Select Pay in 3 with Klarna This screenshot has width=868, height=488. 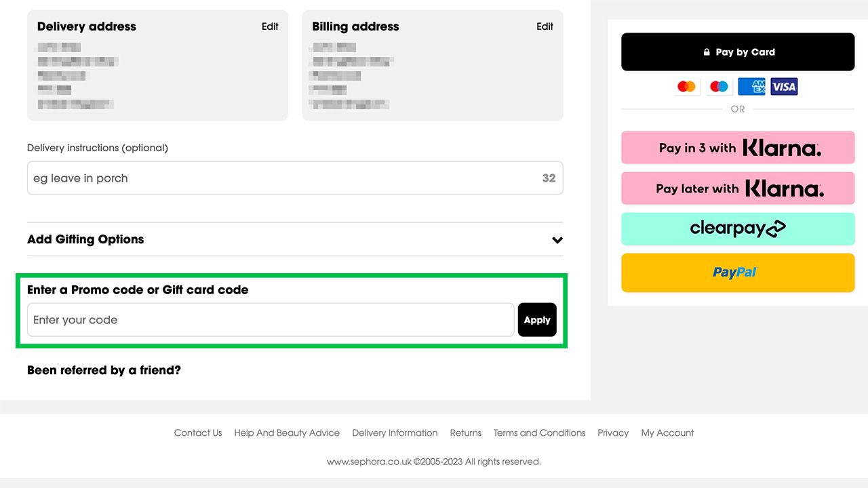[738, 148]
